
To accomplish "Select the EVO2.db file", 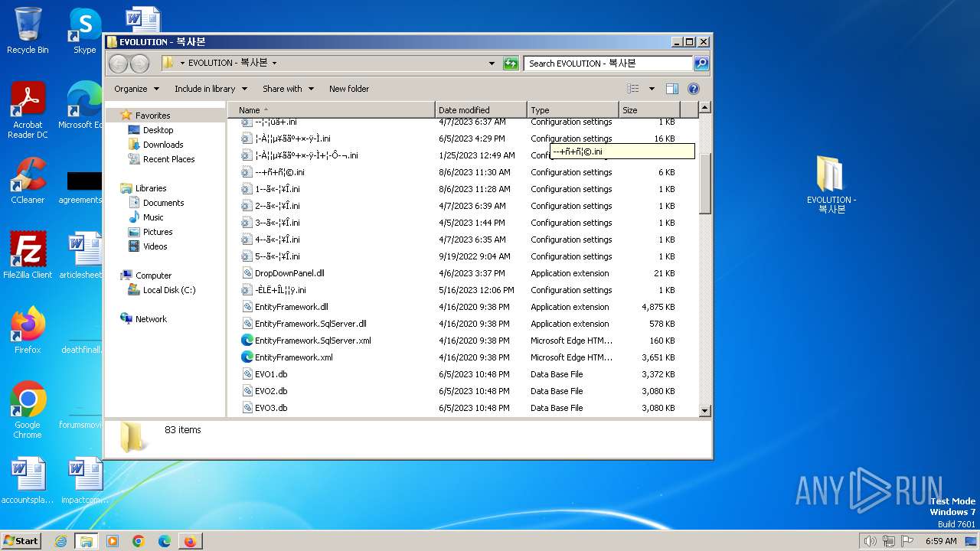I will [x=271, y=391].
